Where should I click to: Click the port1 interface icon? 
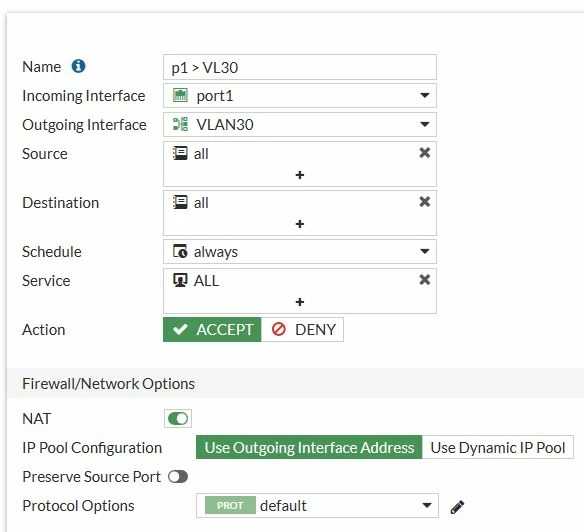point(181,95)
